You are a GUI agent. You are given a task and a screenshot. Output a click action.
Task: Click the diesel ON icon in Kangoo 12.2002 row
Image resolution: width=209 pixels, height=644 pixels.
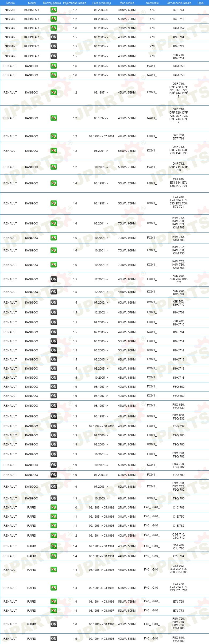tap(54, 312)
